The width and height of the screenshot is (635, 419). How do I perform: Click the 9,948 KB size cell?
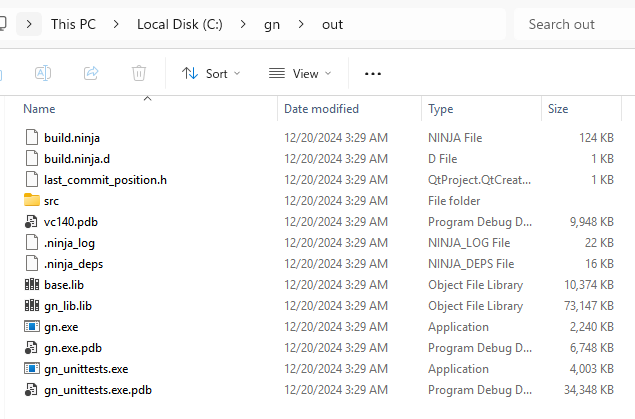click(x=592, y=222)
